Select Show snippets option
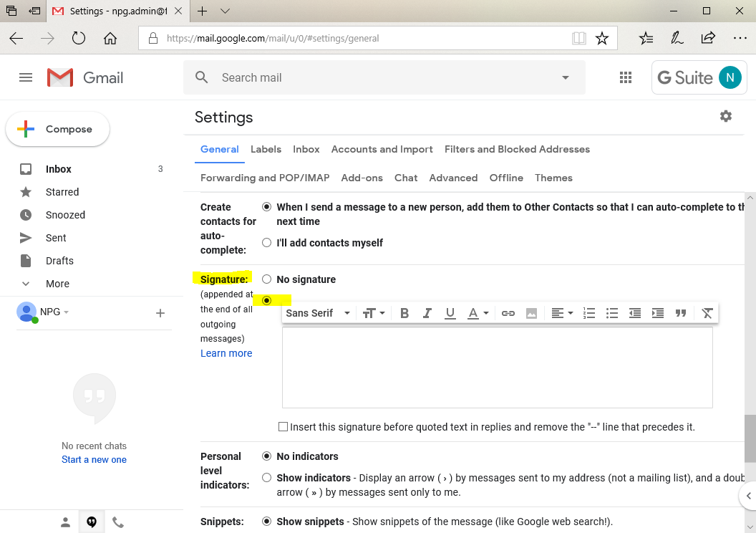 (x=266, y=522)
